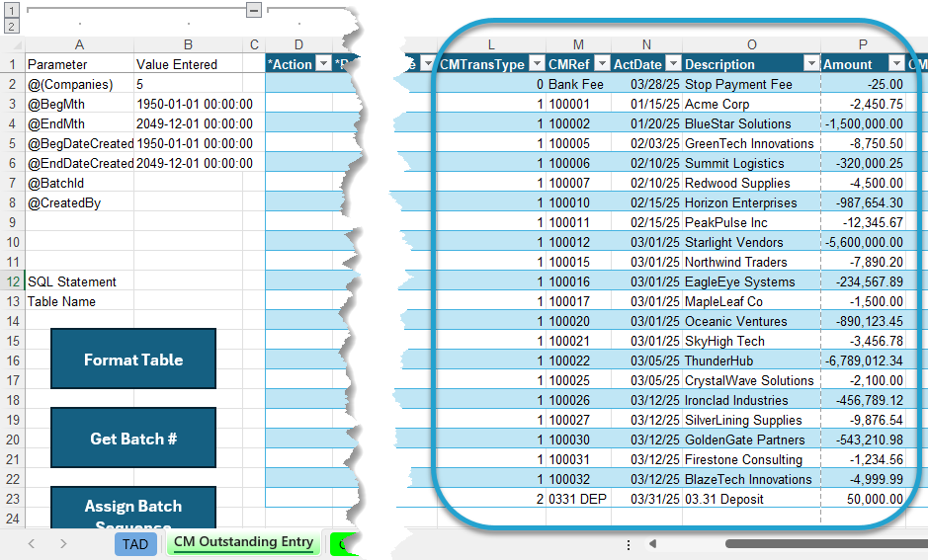The width and height of the screenshot is (928, 560).
Task: Click amount '-1,500,000.00'
Action: 863,123
